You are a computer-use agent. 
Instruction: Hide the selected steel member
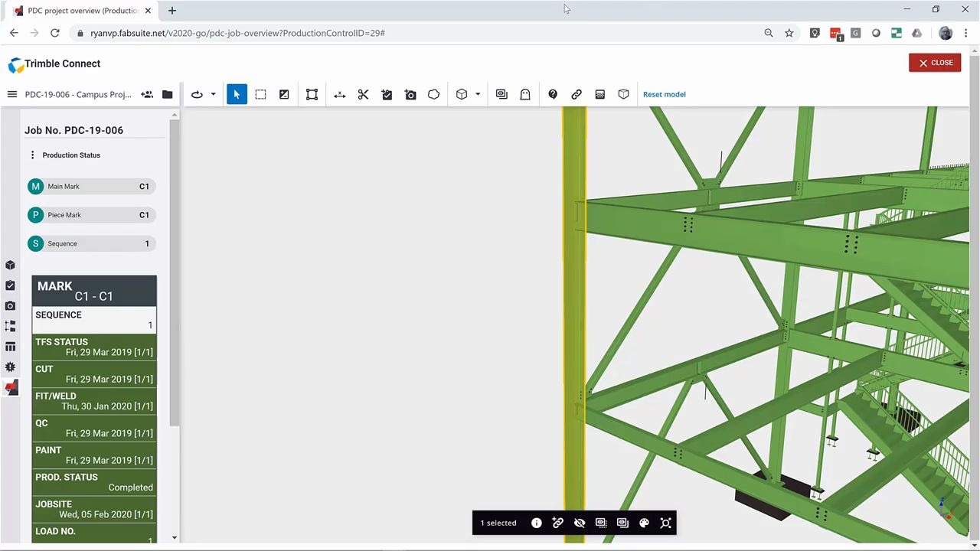[580, 523]
